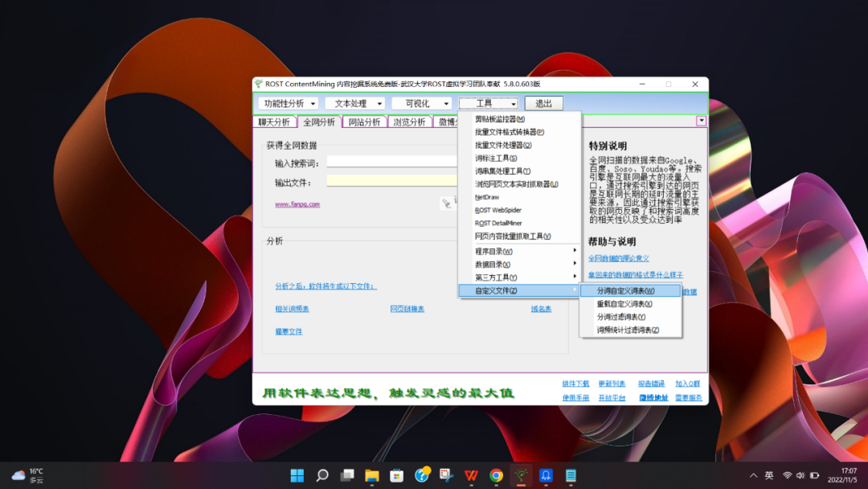Viewport: 868px width, 489px height.
Task: Open the 功能性分析 dropdown menu
Action: point(288,104)
